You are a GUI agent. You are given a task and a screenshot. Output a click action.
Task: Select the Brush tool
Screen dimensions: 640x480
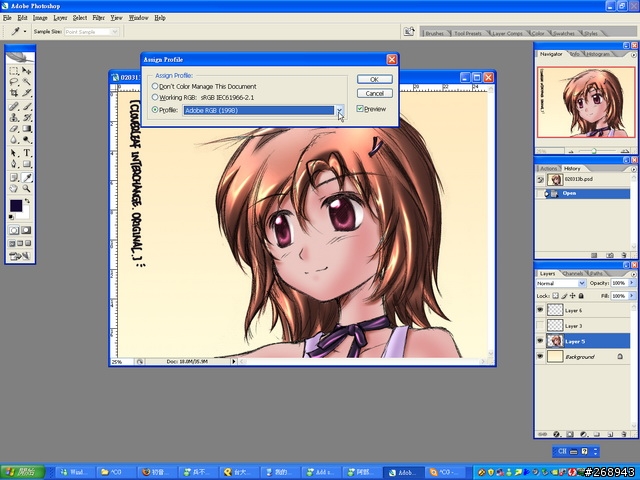[27, 107]
